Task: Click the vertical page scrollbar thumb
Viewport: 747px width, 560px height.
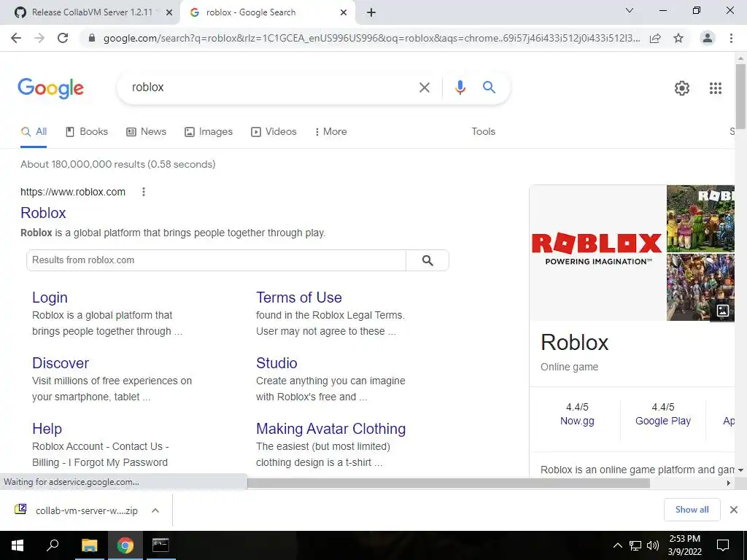Action: (x=740, y=96)
